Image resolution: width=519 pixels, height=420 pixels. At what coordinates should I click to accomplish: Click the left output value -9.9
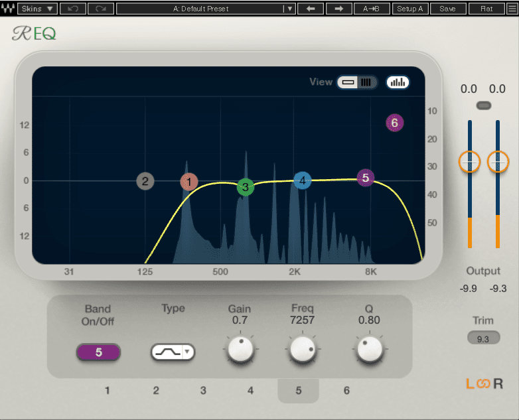tap(469, 289)
